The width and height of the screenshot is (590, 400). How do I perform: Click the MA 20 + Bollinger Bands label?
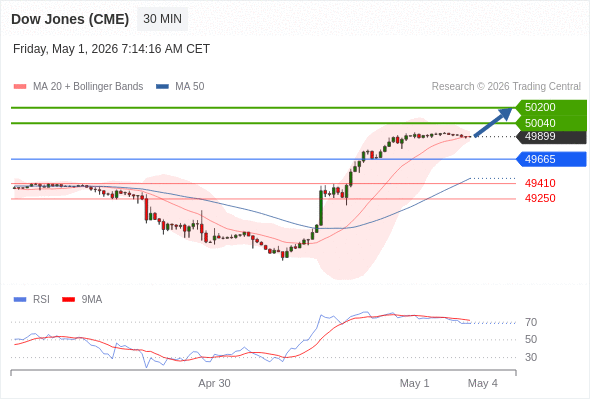click(x=88, y=87)
